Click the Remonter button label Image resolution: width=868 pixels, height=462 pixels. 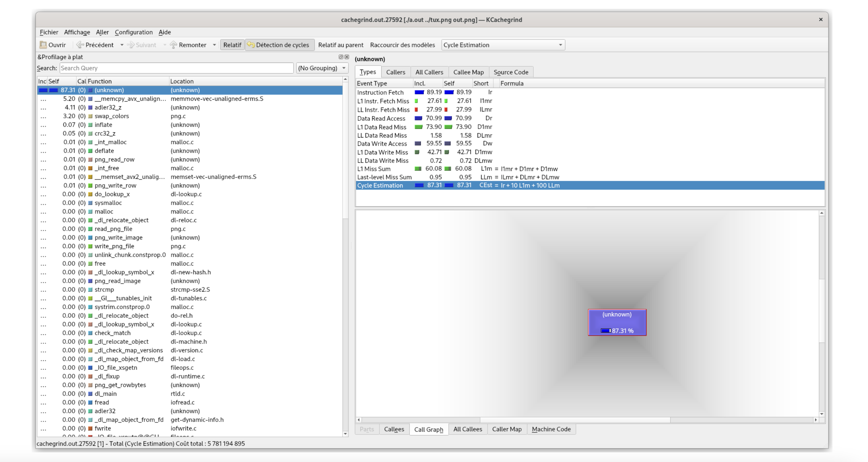point(192,45)
